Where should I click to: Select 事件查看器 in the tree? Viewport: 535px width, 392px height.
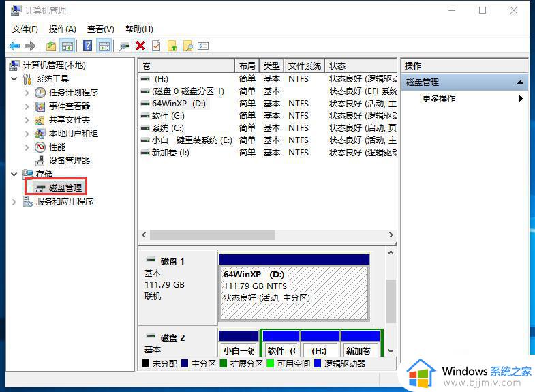point(70,106)
